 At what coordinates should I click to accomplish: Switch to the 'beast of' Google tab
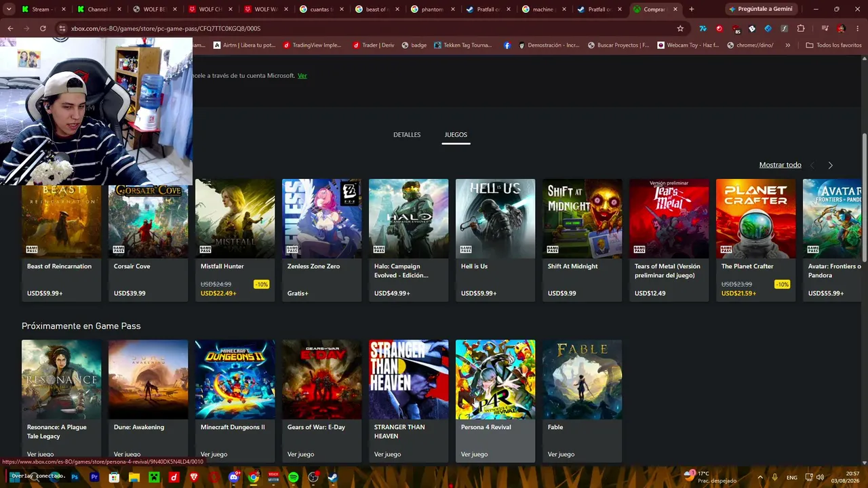coord(378,9)
